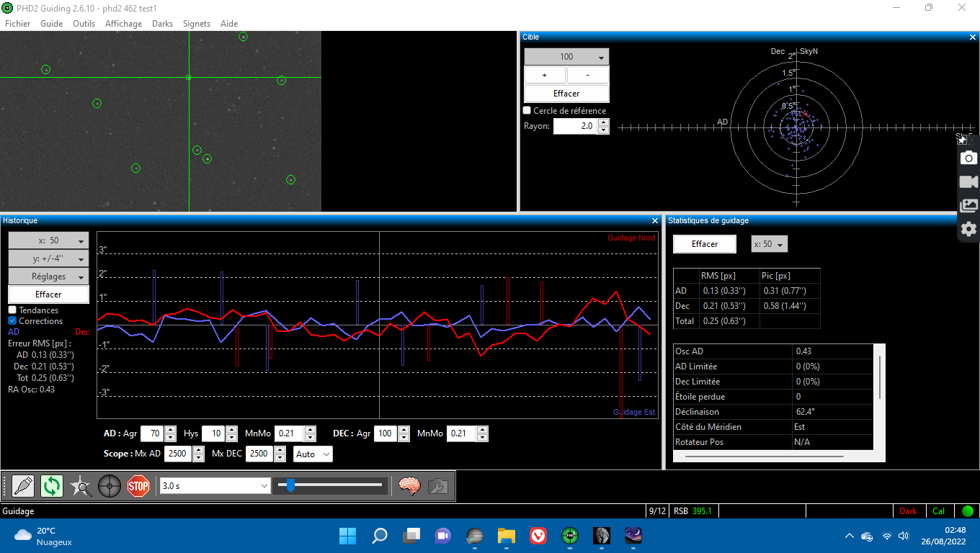Show hidden tray icons chevron

pos(850,536)
